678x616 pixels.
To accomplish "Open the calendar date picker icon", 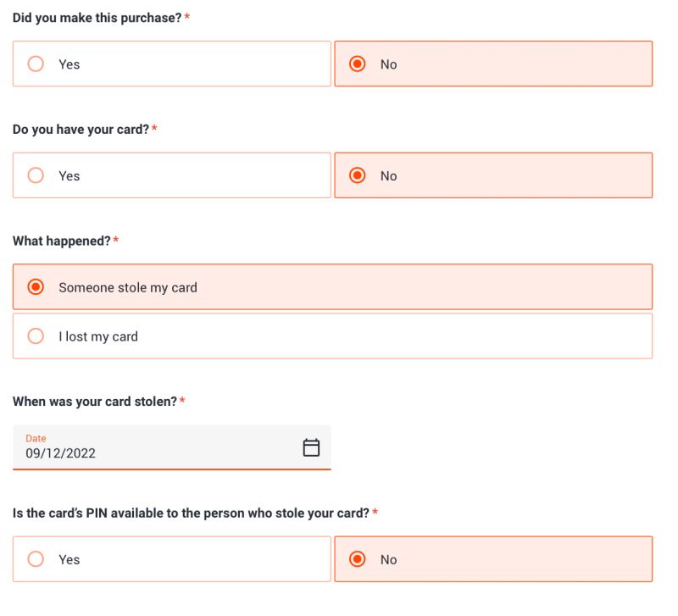I will pyautogui.click(x=311, y=447).
